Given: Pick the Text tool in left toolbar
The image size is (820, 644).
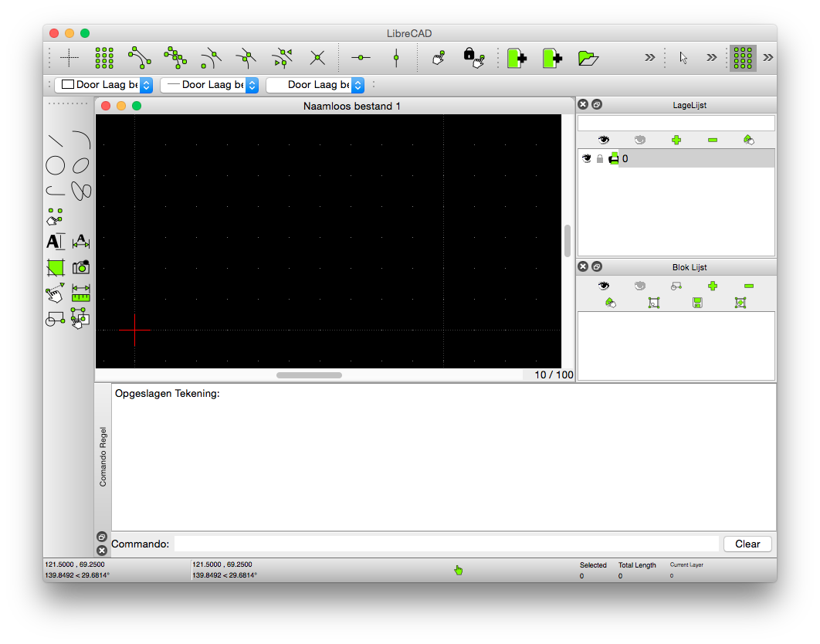Looking at the screenshot, I should [x=55, y=242].
